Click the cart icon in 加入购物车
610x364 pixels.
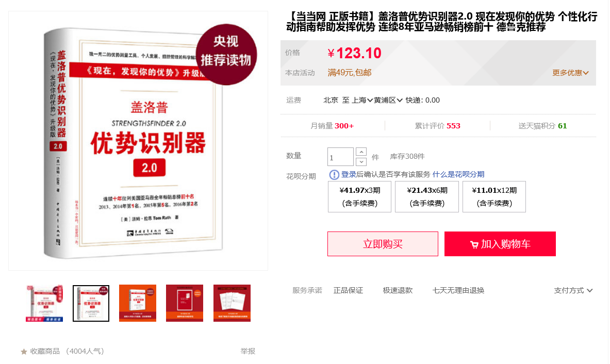pyautogui.click(x=474, y=244)
